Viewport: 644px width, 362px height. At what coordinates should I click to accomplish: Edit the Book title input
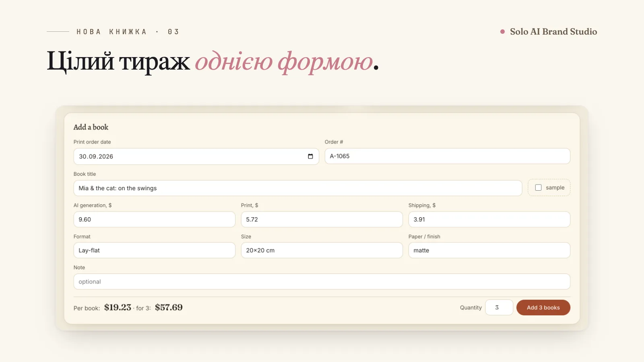click(x=298, y=188)
